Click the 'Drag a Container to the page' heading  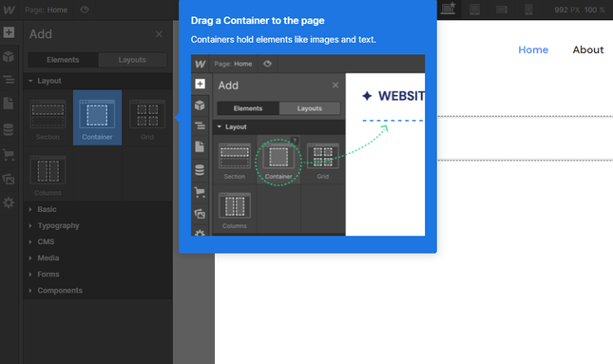pyautogui.click(x=258, y=21)
